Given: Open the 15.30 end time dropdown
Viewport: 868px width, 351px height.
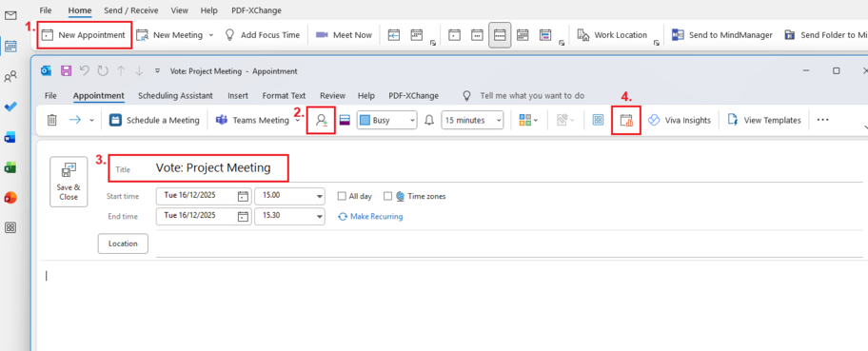Looking at the screenshot, I should pos(320,217).
